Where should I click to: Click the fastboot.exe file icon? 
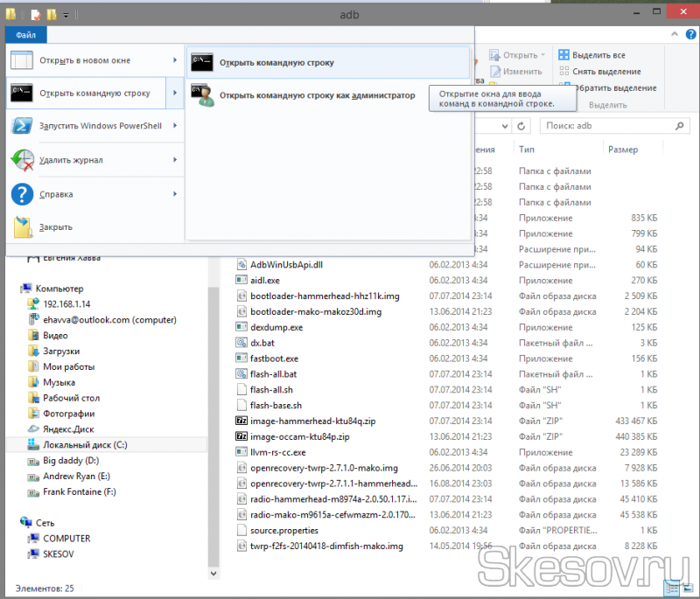tap(242, 359)
